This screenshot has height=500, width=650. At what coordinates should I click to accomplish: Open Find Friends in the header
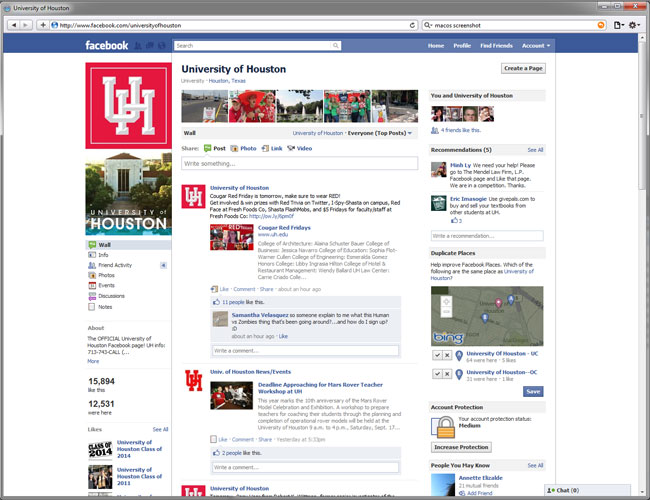(496, 46)
